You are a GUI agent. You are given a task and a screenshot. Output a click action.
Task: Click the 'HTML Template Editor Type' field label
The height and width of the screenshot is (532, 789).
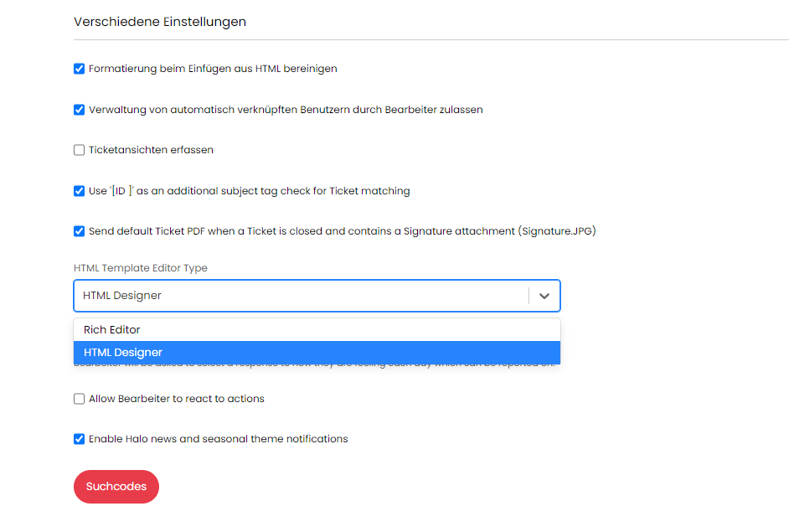coord(141,268)
